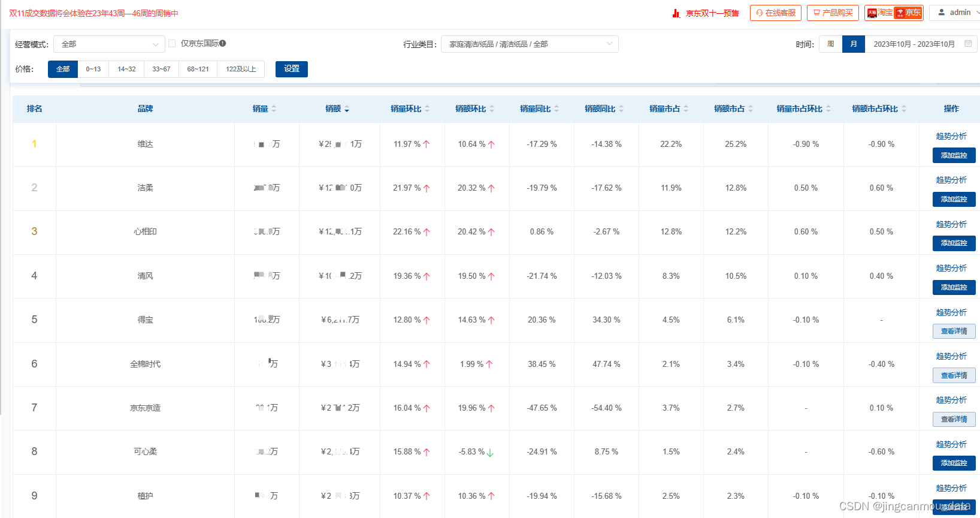Click the 产品购买 button

[x=833, y=13]
